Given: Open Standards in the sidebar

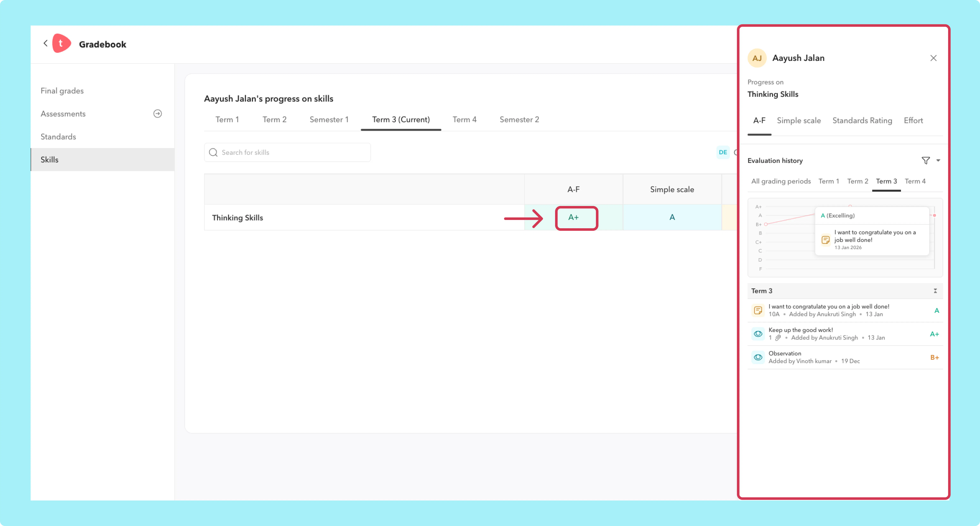Looking at the screenshot, I should click(58, 137).
